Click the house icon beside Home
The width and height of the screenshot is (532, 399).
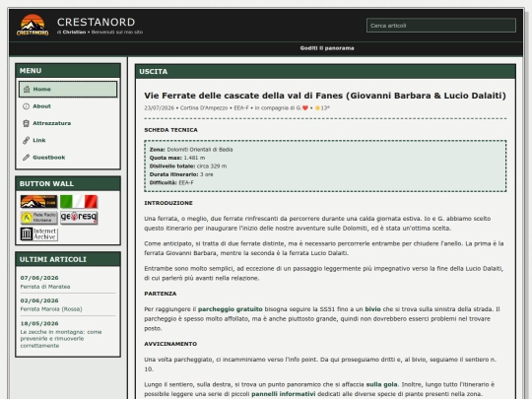coord(27,90)
